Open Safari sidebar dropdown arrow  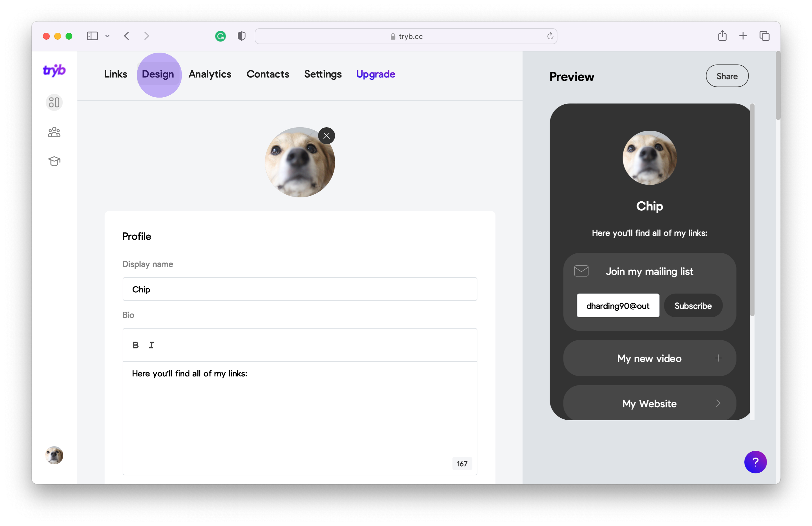point(107,36)
